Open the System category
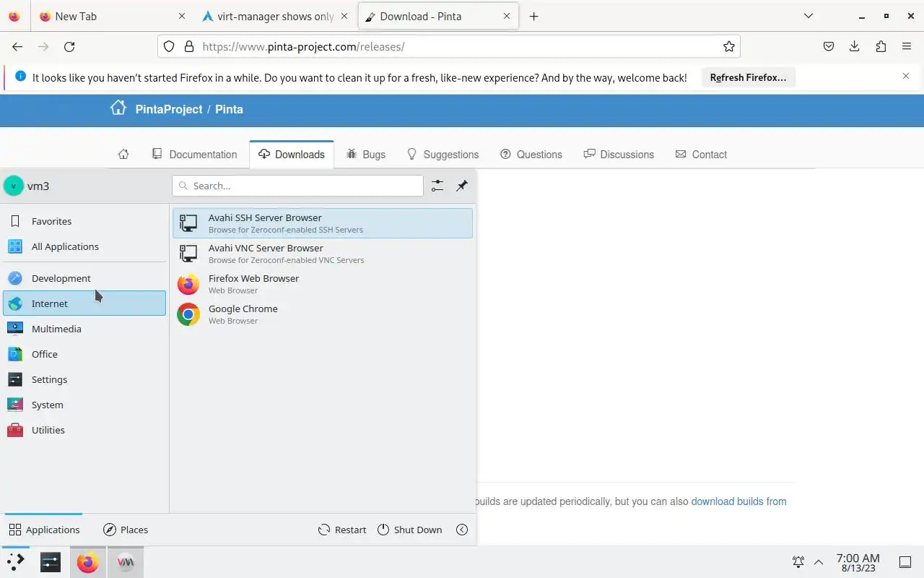 [84, 405]
